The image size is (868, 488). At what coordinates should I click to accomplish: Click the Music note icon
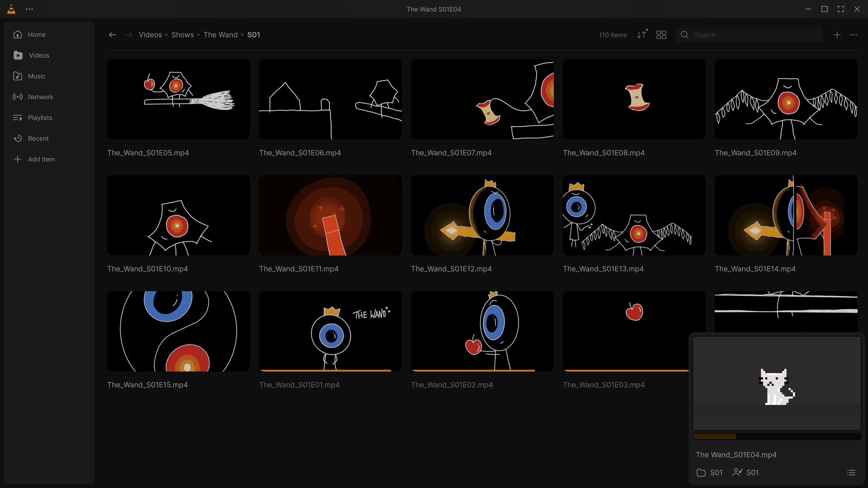pos(18,76)
